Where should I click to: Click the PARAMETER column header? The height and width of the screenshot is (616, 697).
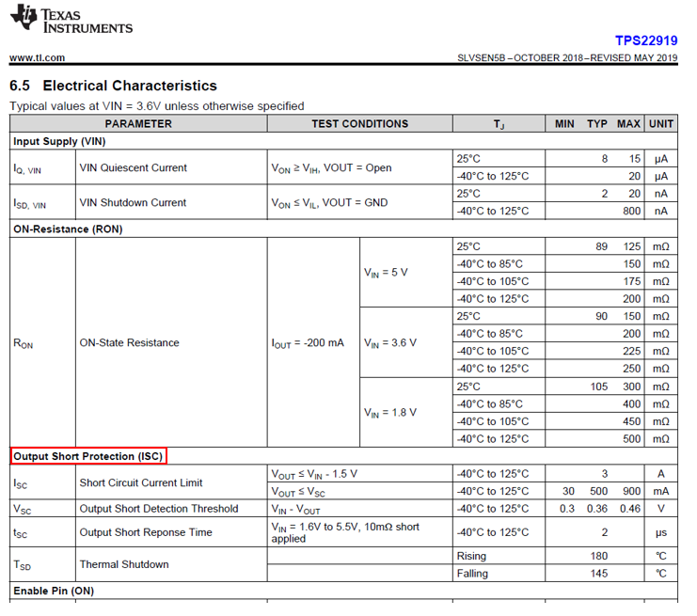[x=138, y=123]
